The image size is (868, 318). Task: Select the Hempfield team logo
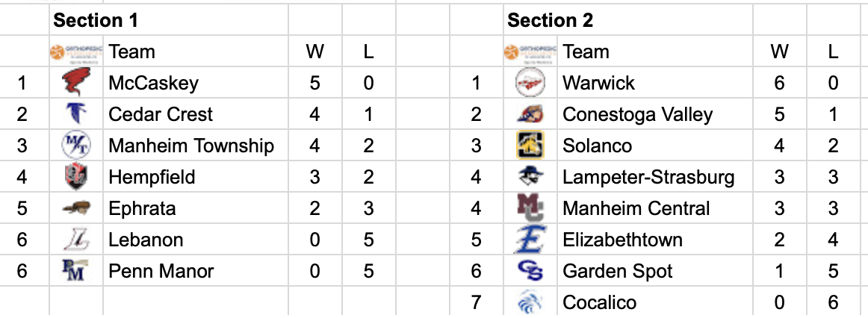76,177
